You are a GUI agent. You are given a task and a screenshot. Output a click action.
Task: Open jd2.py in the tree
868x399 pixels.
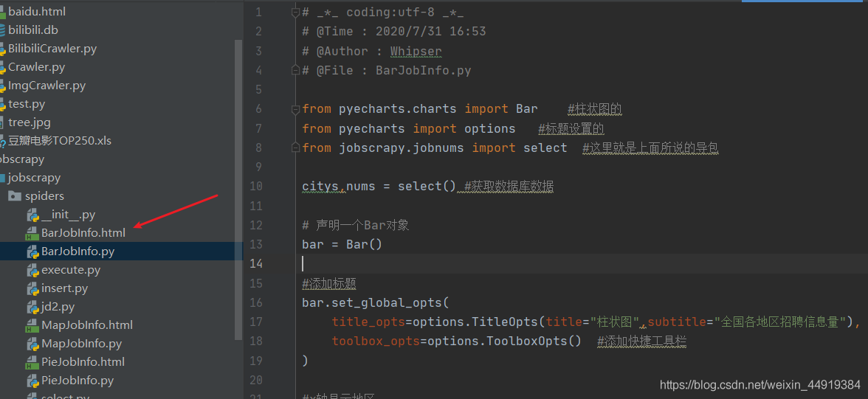[x=58, y=307]
